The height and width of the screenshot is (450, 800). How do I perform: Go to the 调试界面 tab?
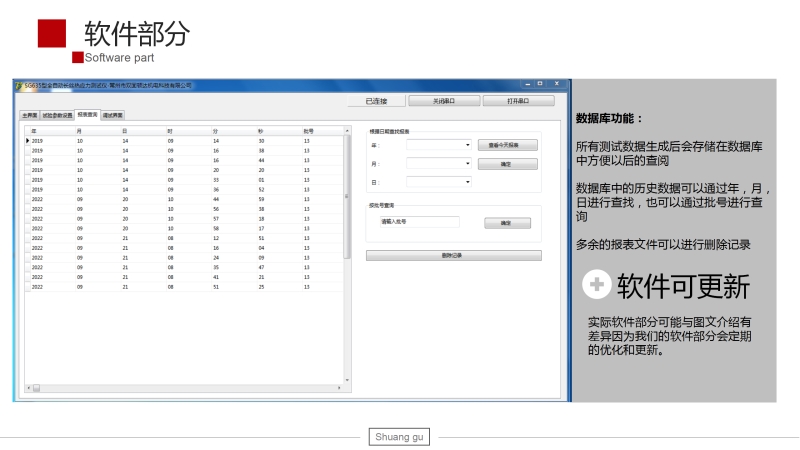click(x=113, y=115)
